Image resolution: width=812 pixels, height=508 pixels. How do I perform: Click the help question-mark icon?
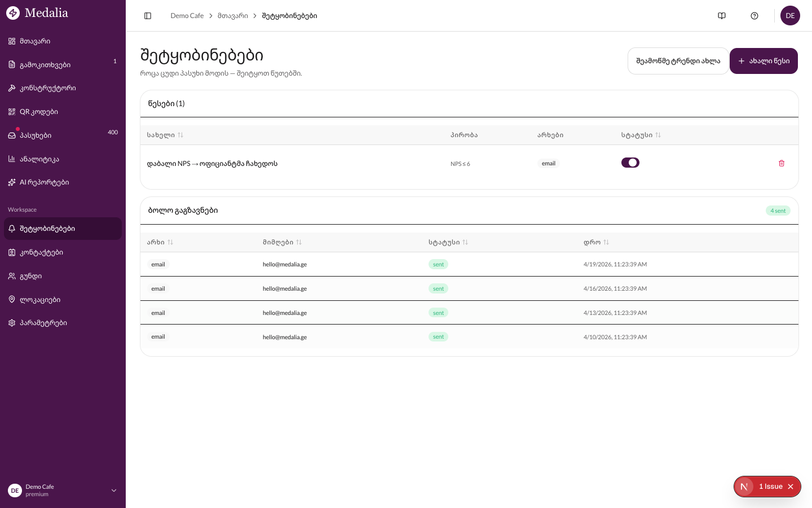(x=754, y=16)
